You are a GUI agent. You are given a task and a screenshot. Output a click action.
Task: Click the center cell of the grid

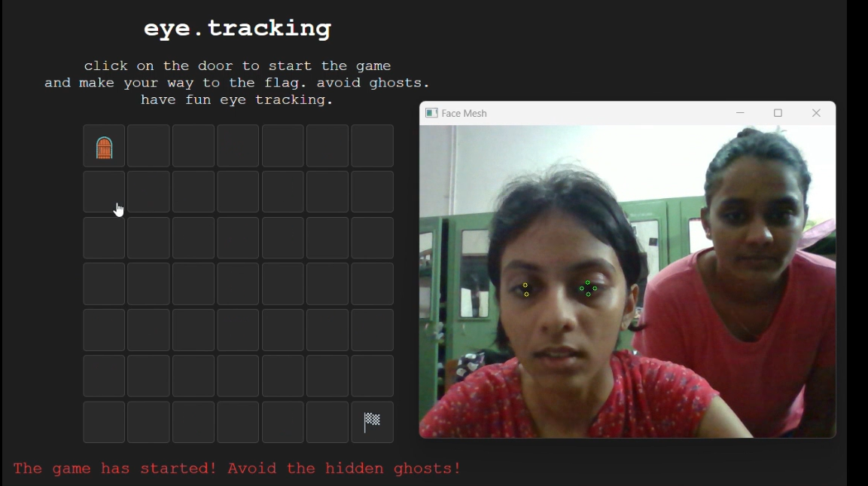point(238,284)
